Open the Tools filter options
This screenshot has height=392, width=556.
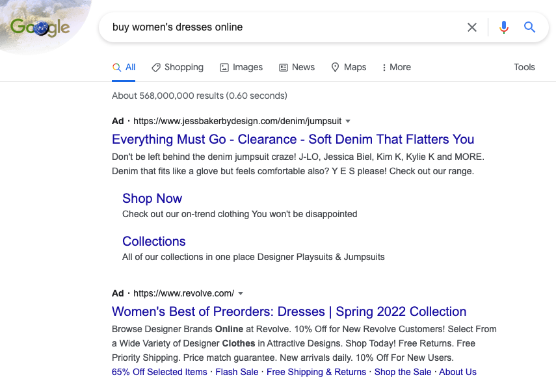point(524,68)
